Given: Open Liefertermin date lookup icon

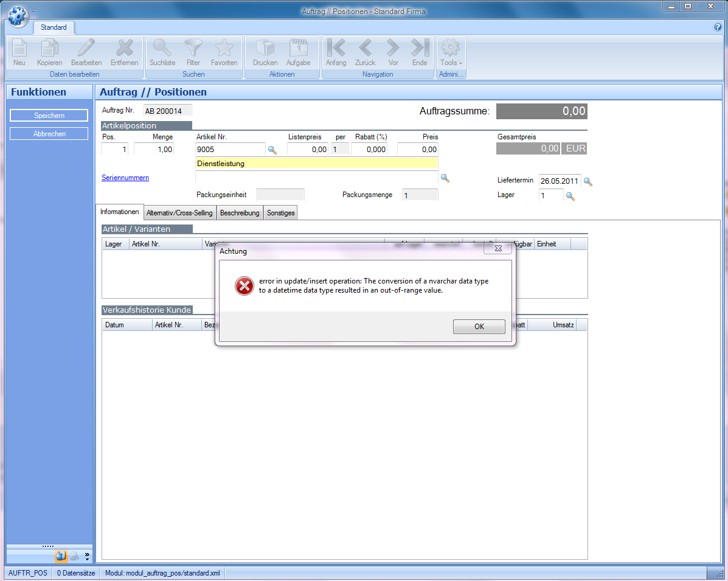Looking at the screenshot, I should click(x=588, y=181).
